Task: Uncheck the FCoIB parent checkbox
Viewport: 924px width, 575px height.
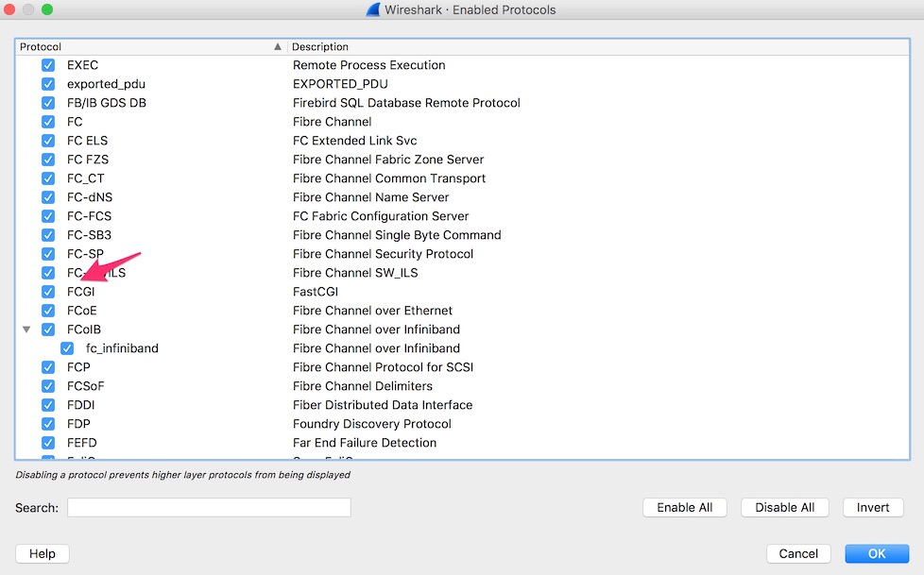Action: [x=48, y=330]
